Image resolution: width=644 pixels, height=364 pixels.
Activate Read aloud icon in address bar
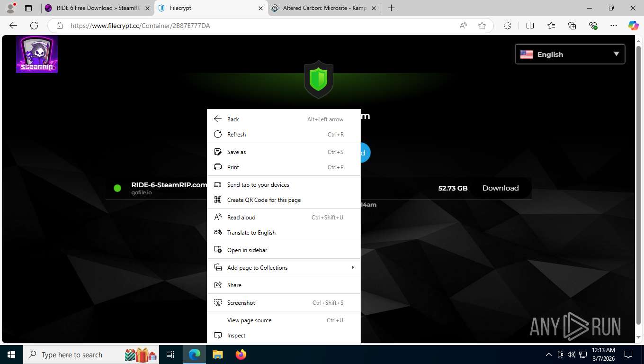coord(463,26)
